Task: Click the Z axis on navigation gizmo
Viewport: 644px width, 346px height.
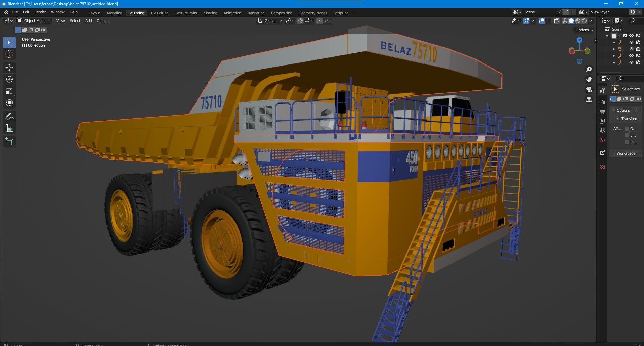Action: (579, 40)
